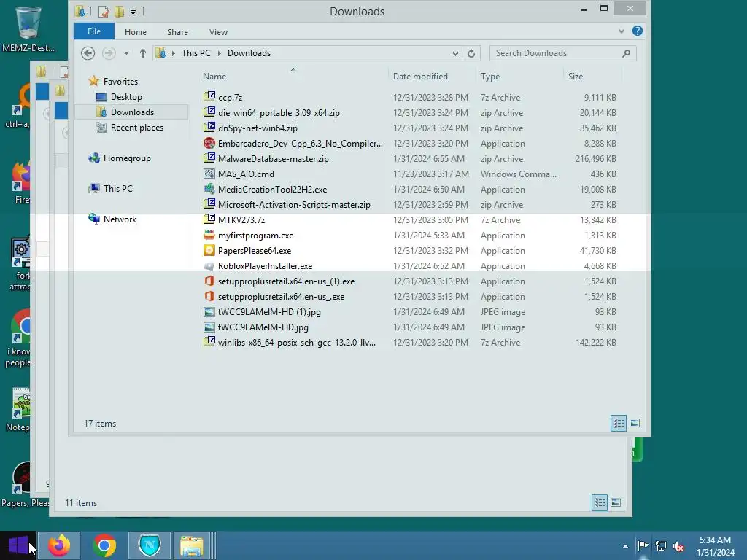
Task: Switch background window to Large icons view
Action: (616, 502)
